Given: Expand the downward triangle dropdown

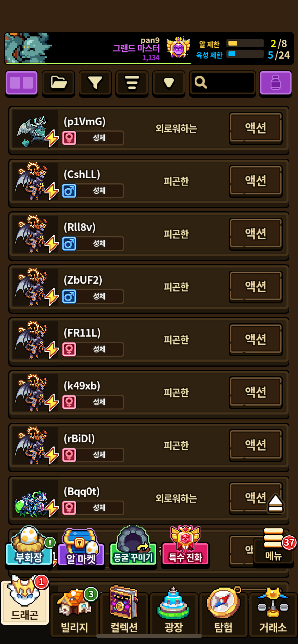Looking at the screenshot, I should 169,83.
